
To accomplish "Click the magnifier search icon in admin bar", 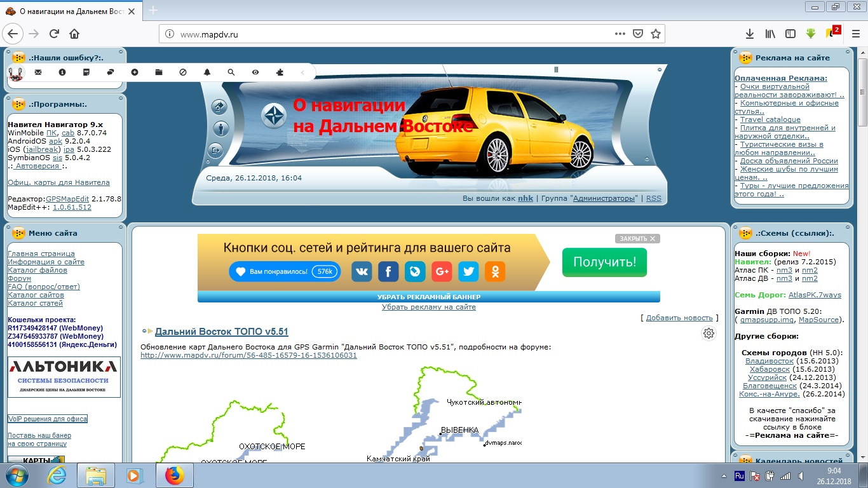I will pos(231,72).
